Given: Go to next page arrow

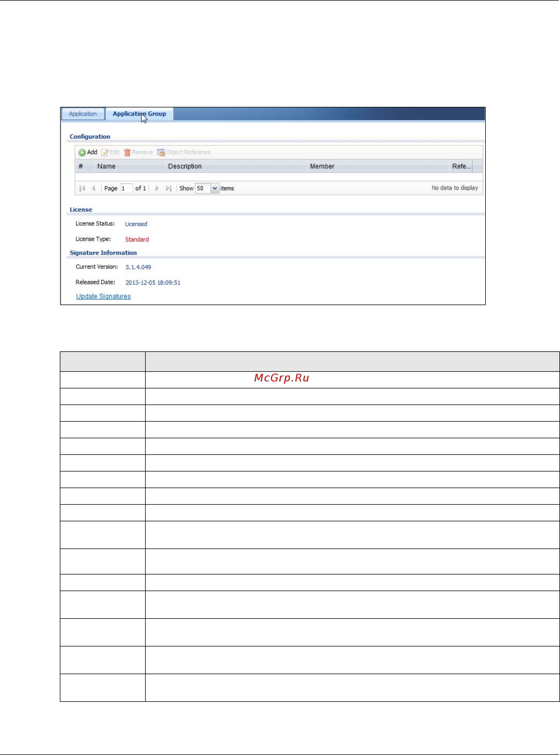Looking at the screenshot, I should (156, 188).
